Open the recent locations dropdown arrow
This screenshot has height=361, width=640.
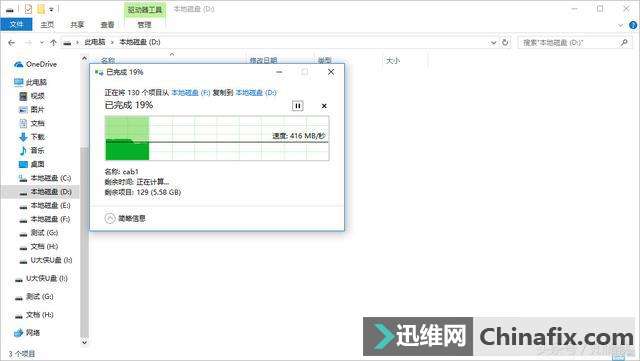(42, 42)
